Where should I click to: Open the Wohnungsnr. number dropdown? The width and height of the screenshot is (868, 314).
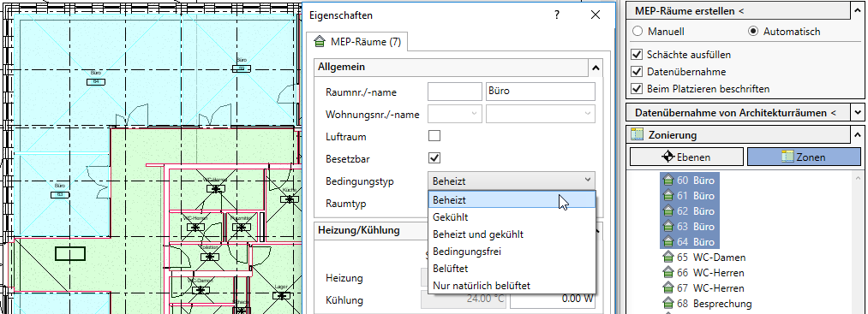455,114
